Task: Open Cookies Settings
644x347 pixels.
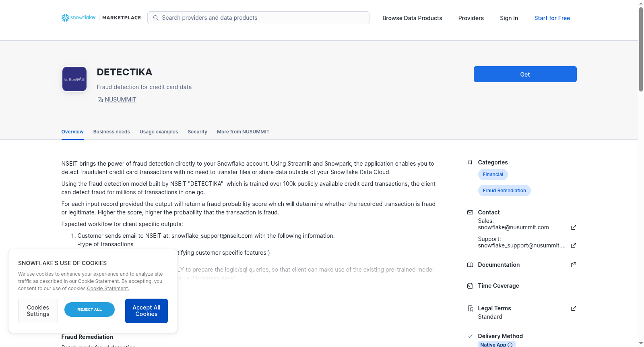Action: [38, 311]
